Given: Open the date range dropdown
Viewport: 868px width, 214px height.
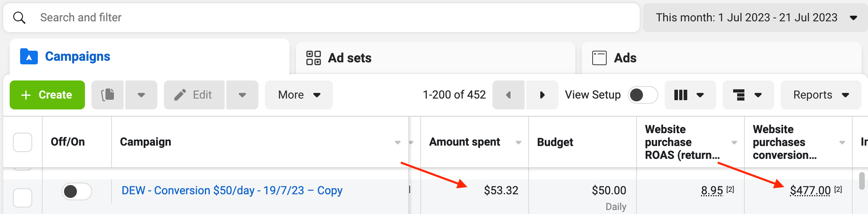Looking at the screenshot, I should [x=755, y=18].
